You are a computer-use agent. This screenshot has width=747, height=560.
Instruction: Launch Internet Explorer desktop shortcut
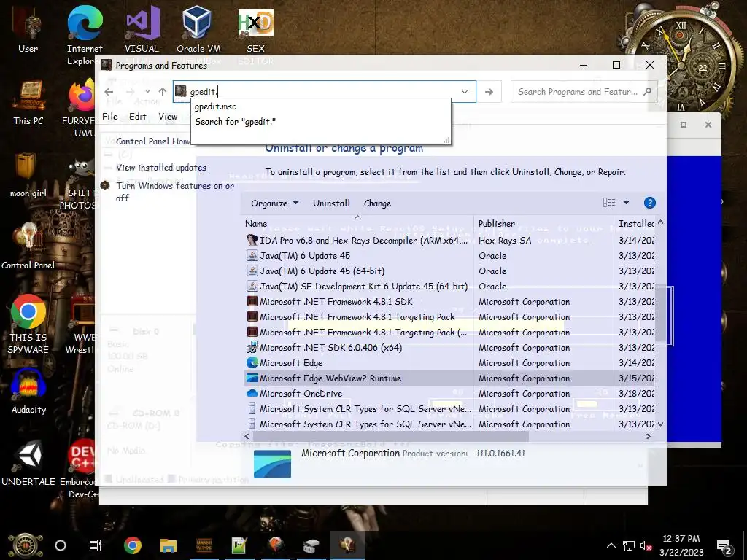(x=85, y=36)
